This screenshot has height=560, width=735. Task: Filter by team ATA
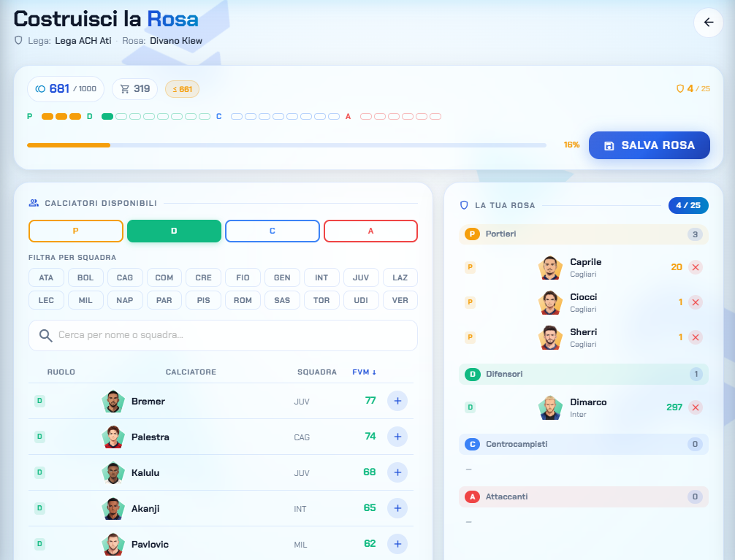point(46,277)
